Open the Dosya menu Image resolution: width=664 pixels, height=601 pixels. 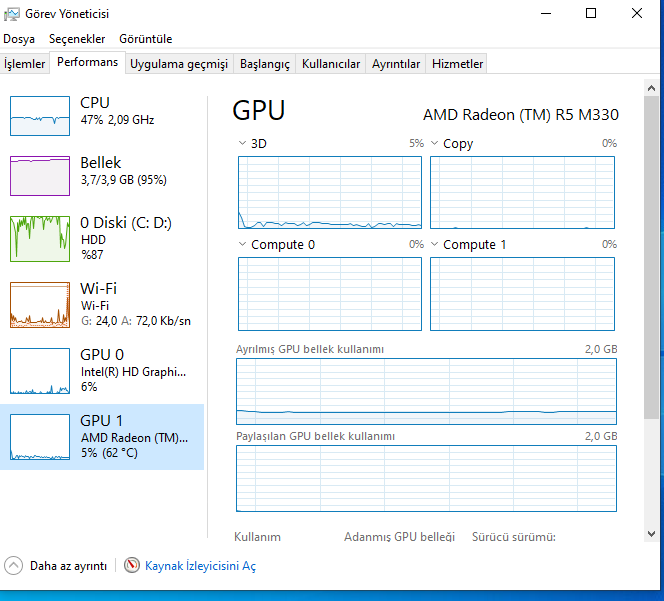19,39
